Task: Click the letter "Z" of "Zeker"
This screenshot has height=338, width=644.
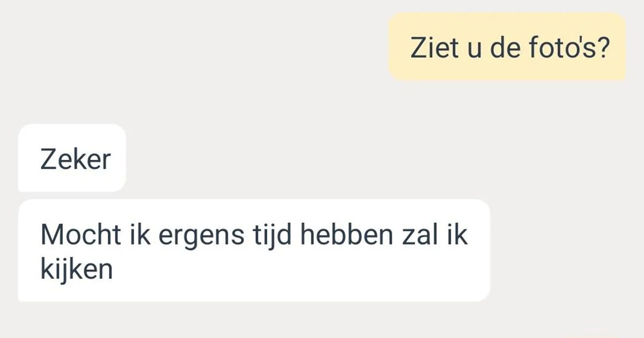Action: [x=47, y=160]
